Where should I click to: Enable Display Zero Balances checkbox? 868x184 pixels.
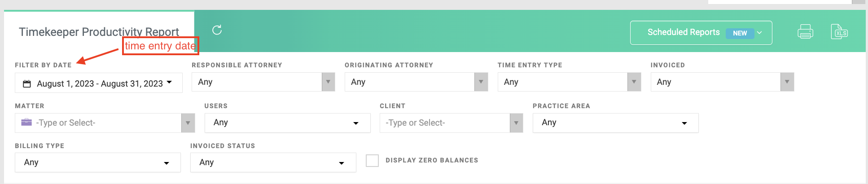372,161
